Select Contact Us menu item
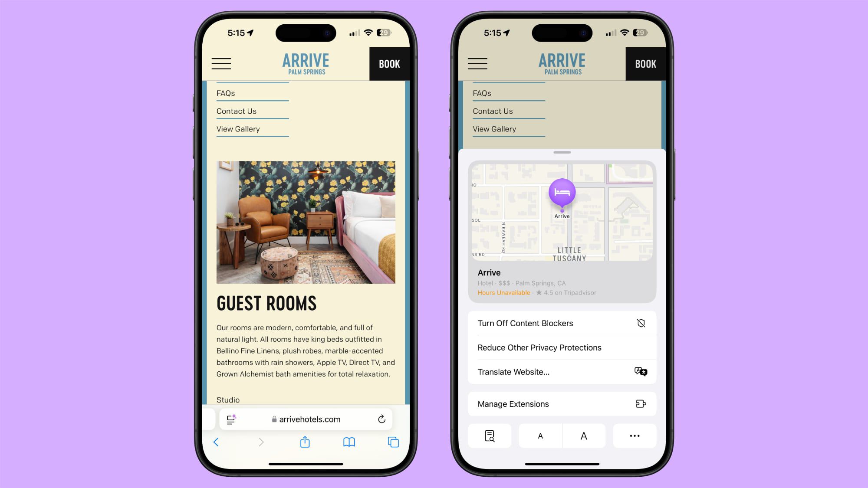868x488 pixels. click(236, 111)
